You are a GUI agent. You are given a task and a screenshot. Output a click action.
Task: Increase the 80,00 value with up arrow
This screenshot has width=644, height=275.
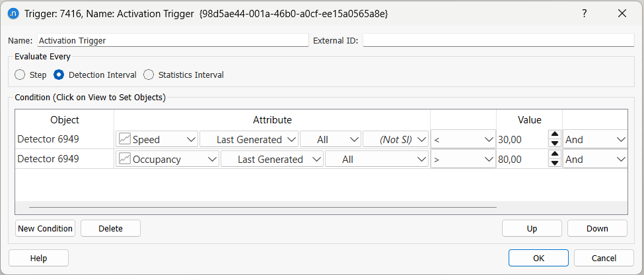[555, 156]
